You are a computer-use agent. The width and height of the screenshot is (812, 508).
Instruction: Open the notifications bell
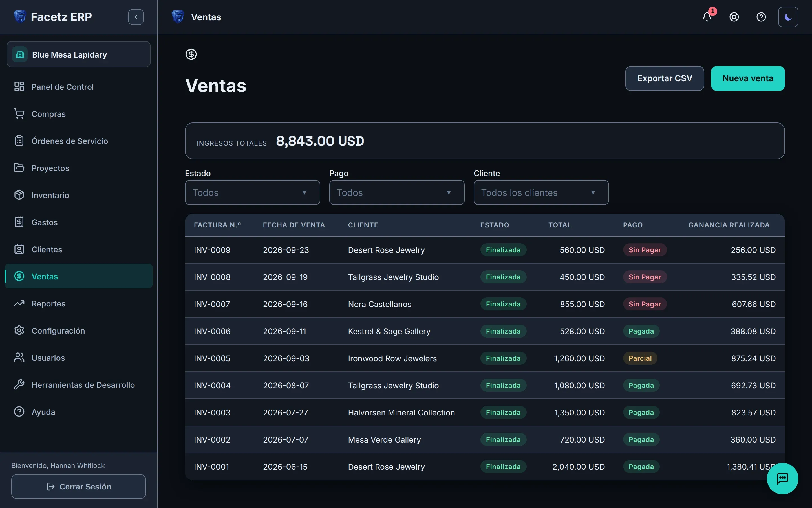pyautogui.click(x=707, y=17)
